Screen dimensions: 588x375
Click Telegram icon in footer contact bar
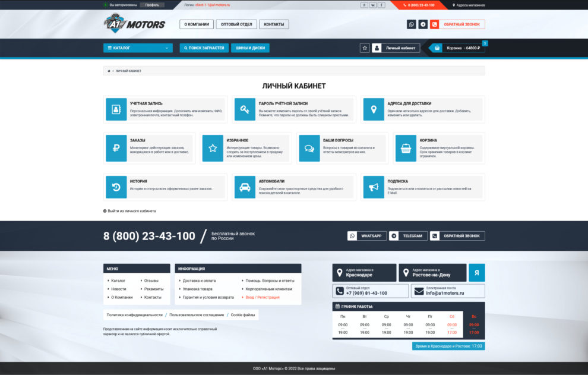(393, 236)
